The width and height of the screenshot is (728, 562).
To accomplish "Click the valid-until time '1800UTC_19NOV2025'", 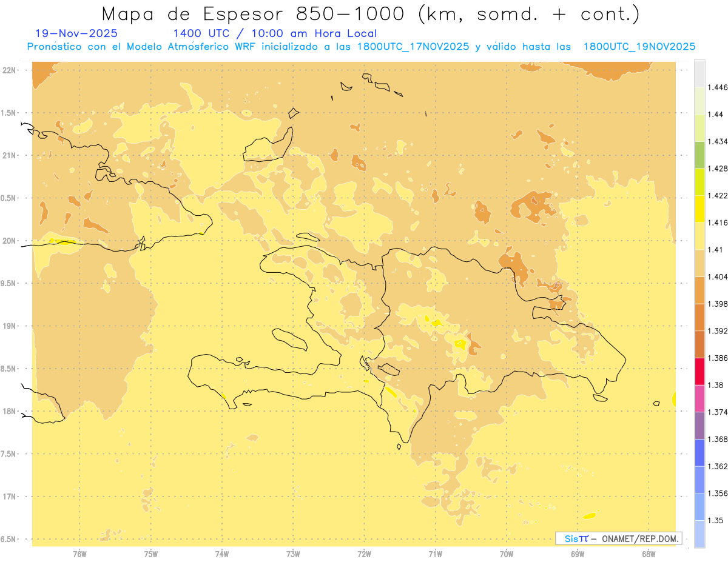I will point(639,47).
